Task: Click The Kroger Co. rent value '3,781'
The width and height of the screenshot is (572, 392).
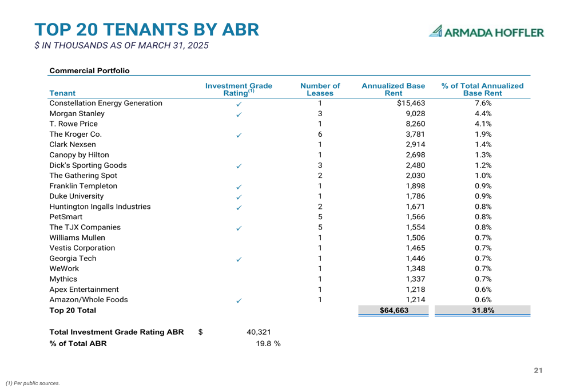Action: [415, 134]
